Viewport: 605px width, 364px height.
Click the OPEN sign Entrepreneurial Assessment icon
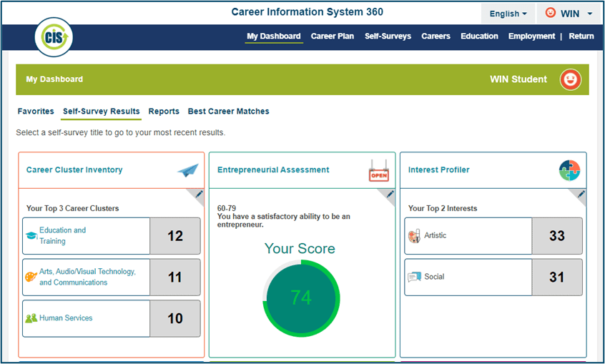(379, 170)
